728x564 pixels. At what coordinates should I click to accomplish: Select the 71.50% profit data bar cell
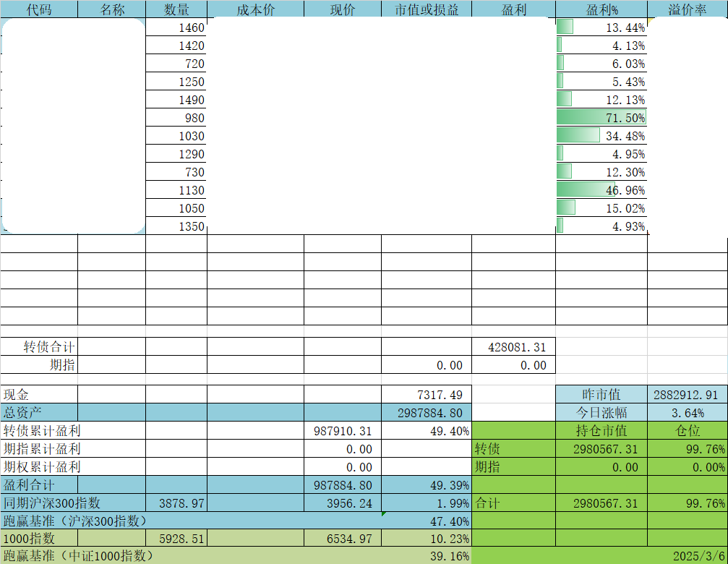click(x=601, y=118)
